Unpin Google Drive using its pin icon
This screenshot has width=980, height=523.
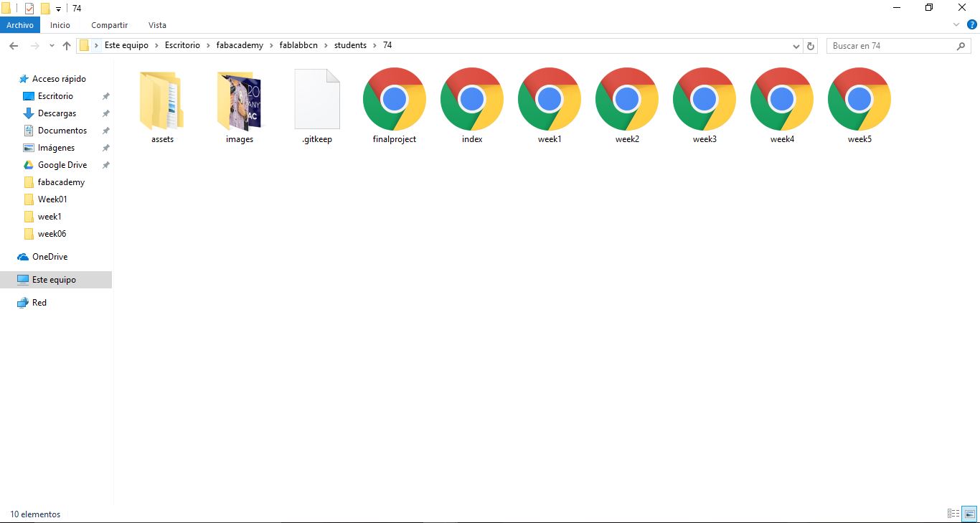click(105, 165)
